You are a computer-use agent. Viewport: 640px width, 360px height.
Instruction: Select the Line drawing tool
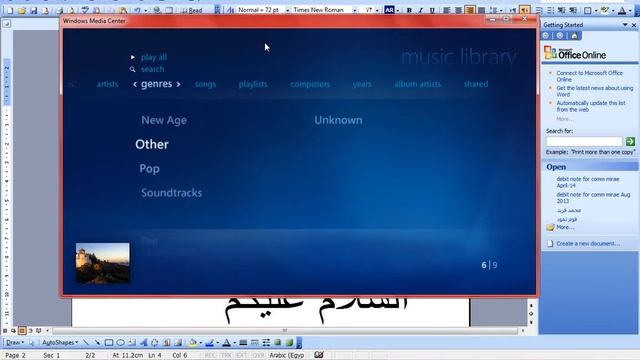(x=86, y=342)
